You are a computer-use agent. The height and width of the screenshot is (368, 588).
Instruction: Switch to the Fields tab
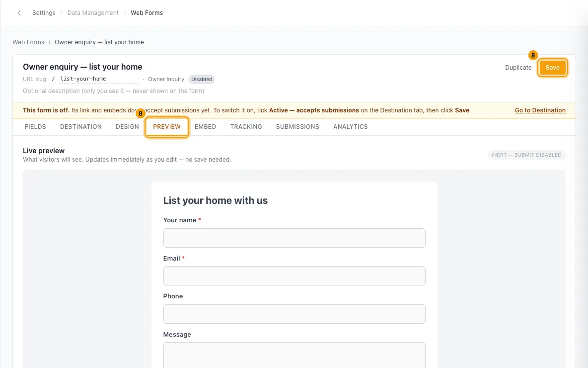tap(35, 127)
